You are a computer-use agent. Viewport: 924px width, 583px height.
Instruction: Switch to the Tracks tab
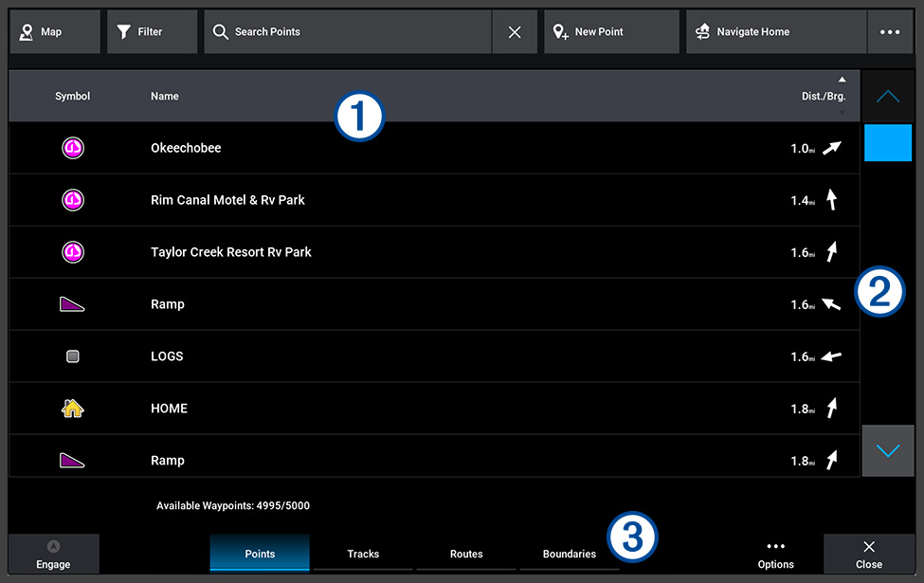click(x=363, y=554)
